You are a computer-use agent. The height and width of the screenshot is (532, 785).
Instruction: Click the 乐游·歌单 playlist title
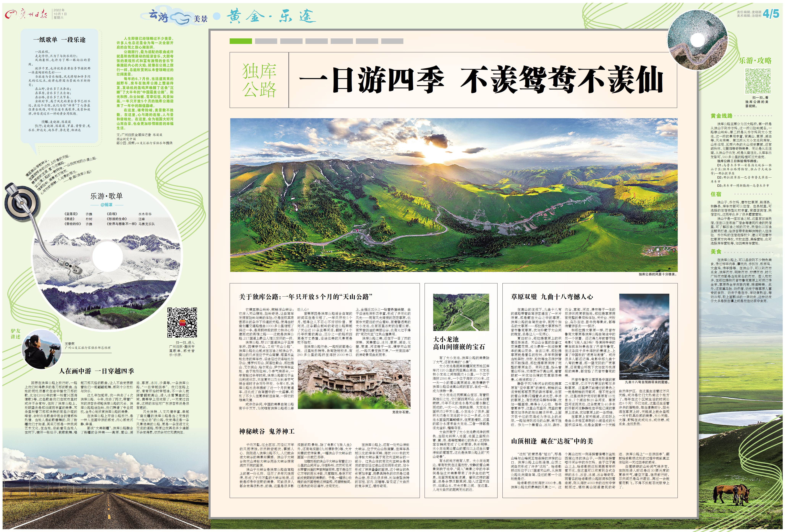106,196
